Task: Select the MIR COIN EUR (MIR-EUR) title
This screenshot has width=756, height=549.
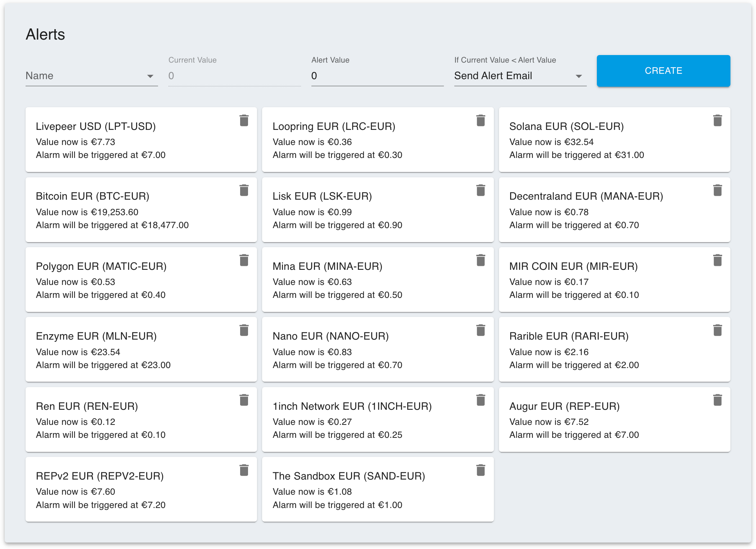Action: 573,267
